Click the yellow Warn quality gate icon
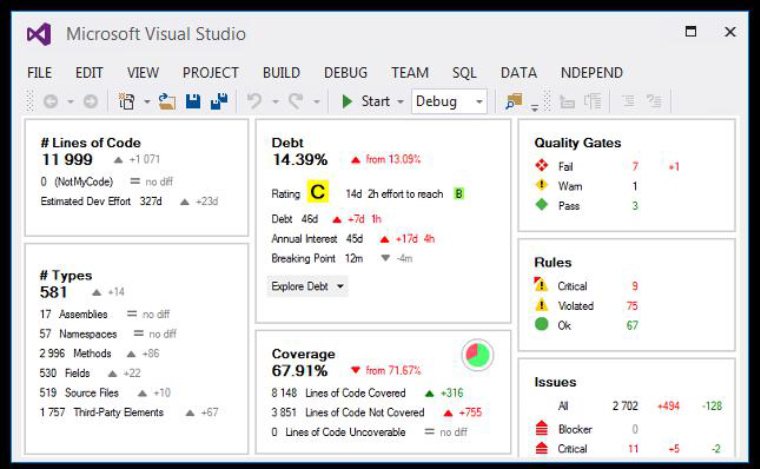The image size is (760, 469). coord(541,185)
